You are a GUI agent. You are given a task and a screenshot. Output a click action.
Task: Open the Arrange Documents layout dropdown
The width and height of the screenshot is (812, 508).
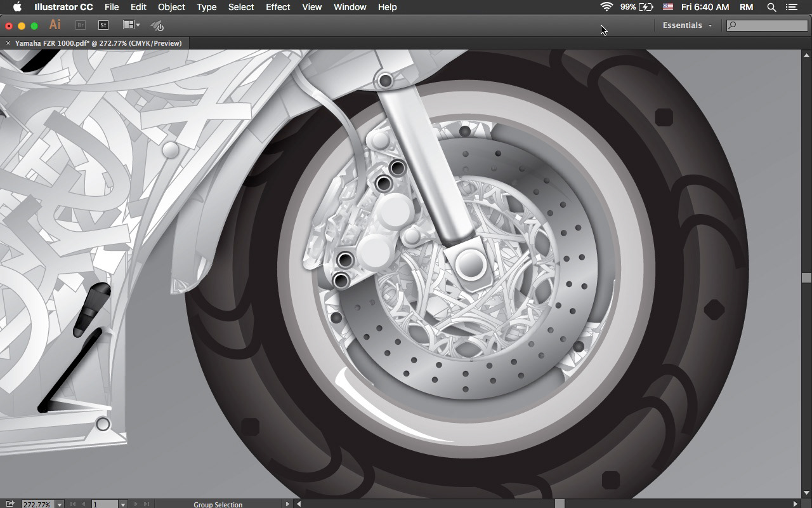[131, 25]
